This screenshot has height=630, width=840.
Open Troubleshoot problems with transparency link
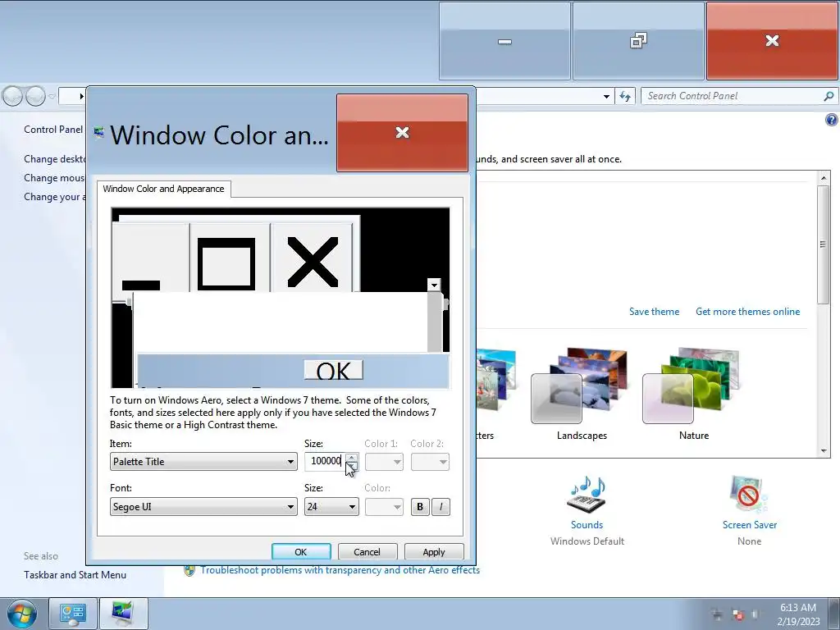tap(340, 571)
